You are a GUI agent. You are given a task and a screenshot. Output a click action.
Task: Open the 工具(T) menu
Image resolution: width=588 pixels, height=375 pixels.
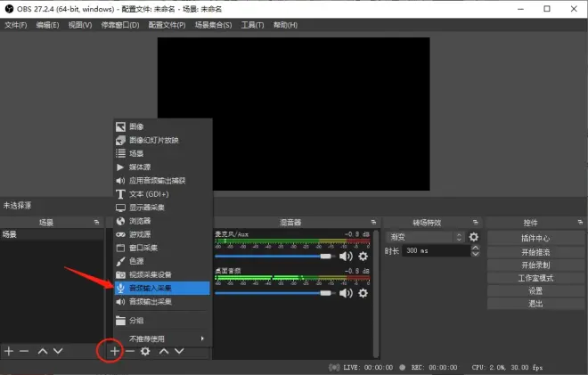252,25
